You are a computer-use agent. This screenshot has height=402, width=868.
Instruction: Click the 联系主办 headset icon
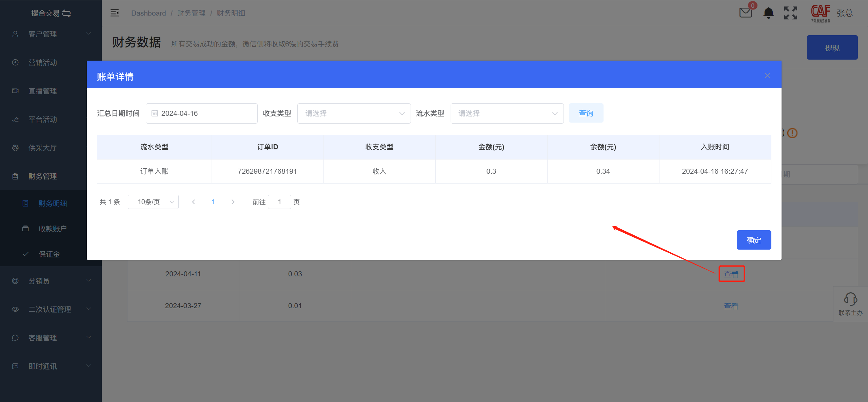(x=850, y=299)
